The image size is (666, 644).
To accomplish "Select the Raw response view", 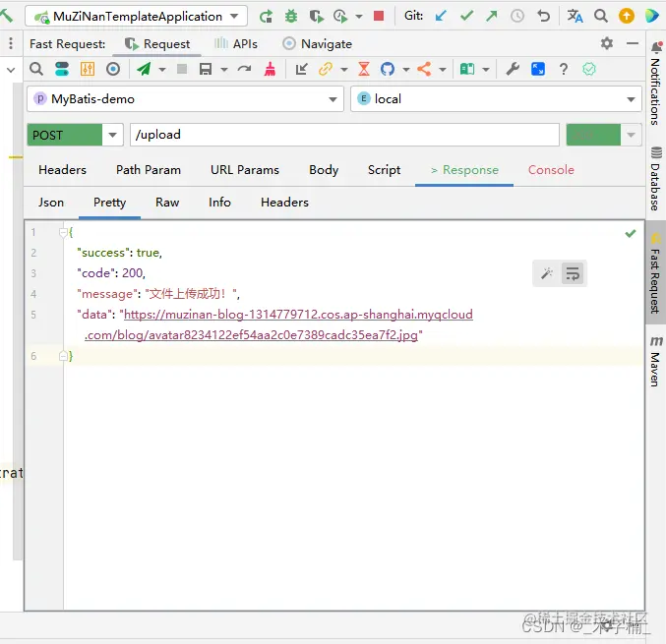I will [x=167, y=203].
